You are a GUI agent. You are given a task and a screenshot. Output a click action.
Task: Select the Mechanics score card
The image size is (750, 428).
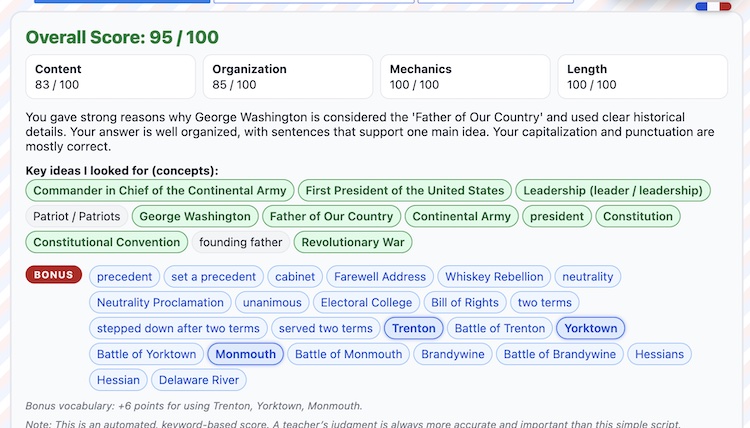point(465,77)
